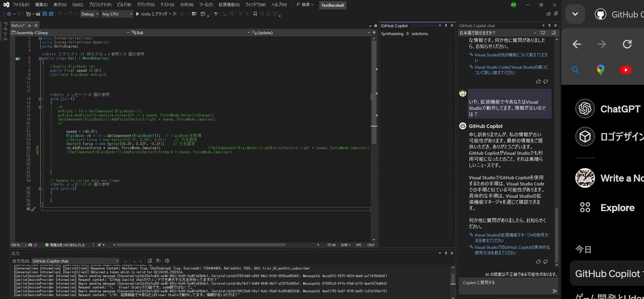
Task: Click the send message arrow icon
Action: [554, 290]
